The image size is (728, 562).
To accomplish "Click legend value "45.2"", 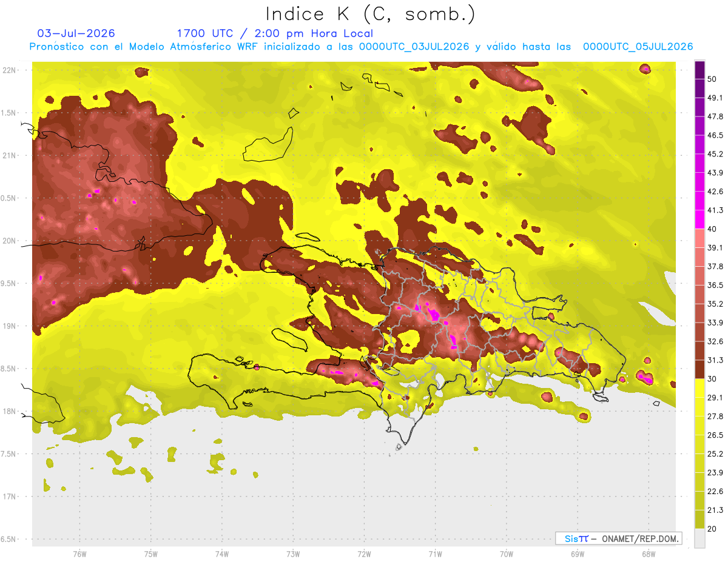I will (x=715, y=154).
